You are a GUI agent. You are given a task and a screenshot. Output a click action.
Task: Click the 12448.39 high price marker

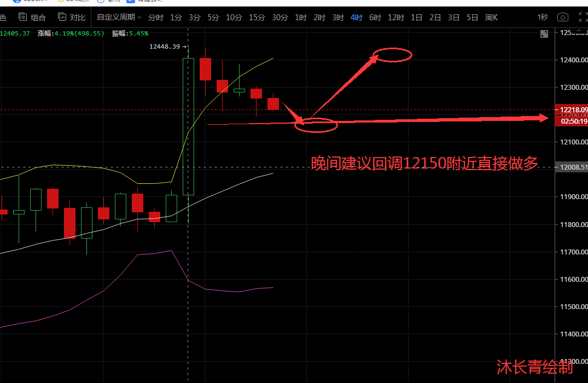pos(165,47)
